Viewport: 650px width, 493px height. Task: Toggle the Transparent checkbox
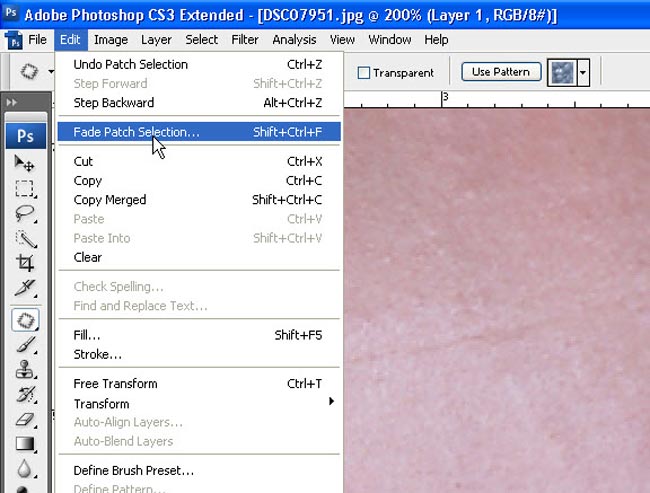[x=364, y=73]
